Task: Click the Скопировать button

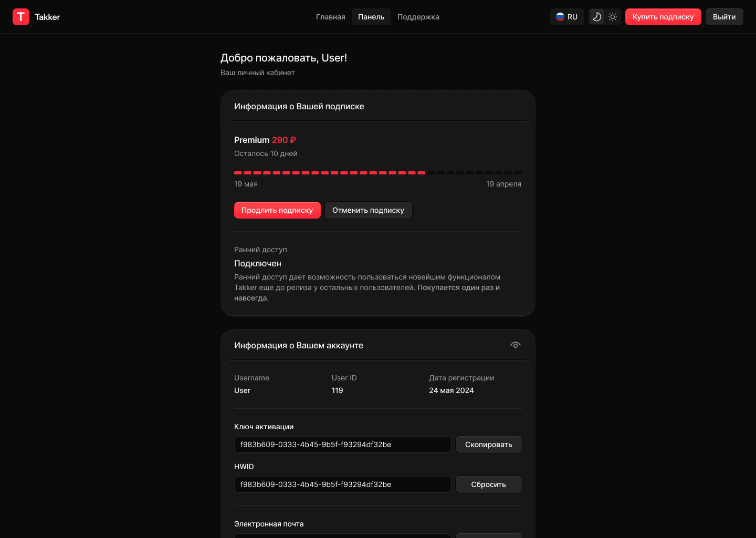Action: click(489, 444)
